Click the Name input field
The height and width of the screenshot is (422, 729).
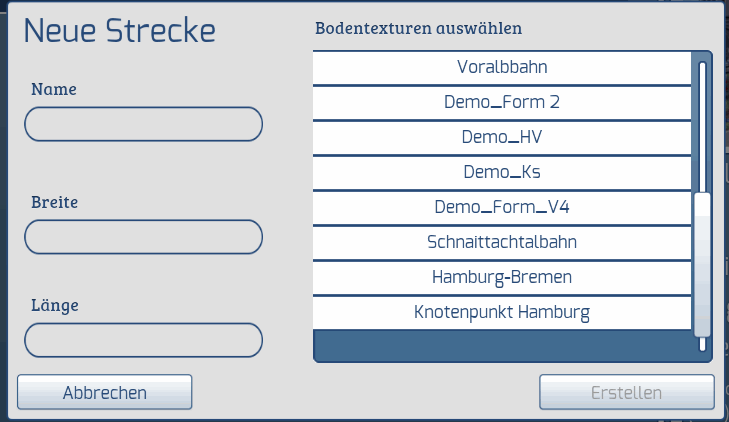[x=143, y=124]
